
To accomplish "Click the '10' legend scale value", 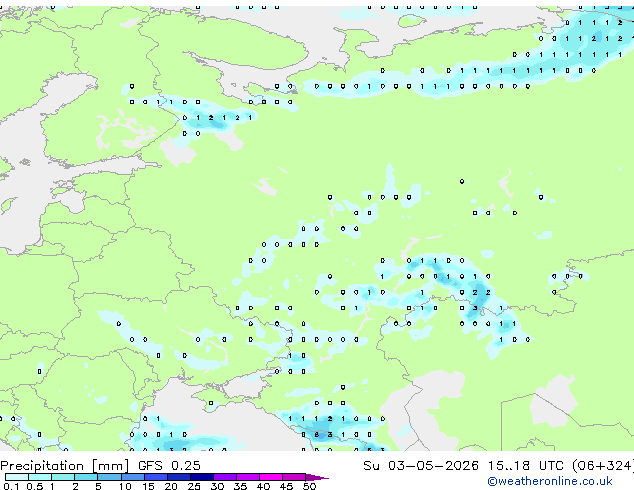I will (x=125, y=486).
